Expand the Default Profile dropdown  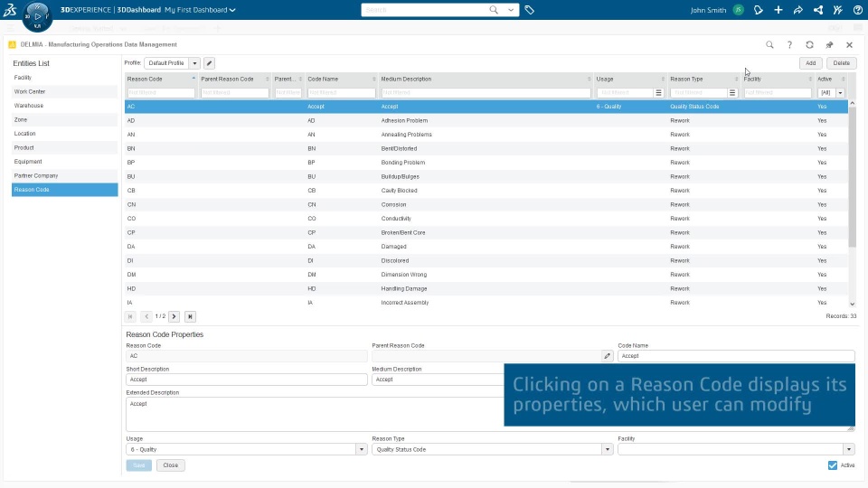coord(195,63)
